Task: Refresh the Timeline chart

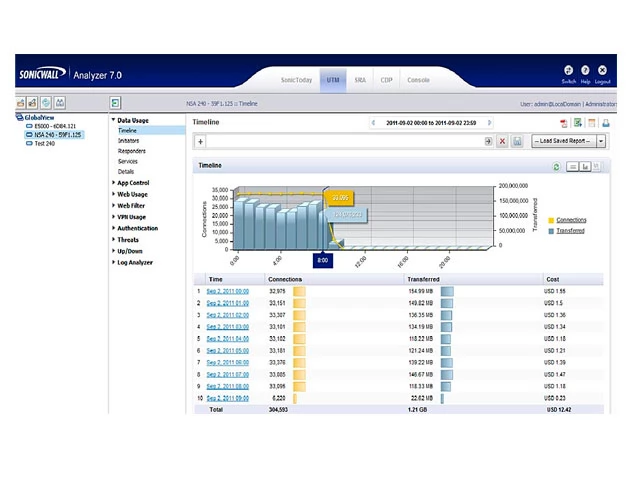Action: (556, 166)
